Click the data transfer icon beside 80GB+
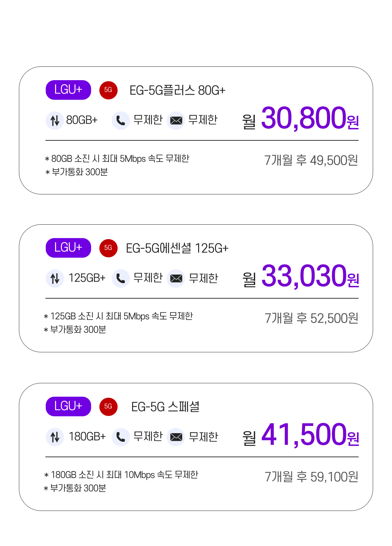 coord(55,120)
